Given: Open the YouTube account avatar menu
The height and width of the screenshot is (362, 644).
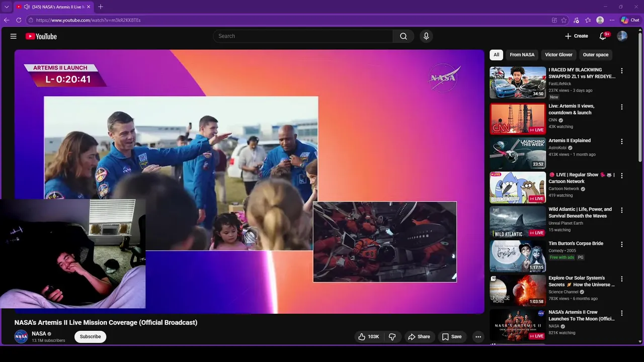Looking at the screenshot, I should click(622, 36).
